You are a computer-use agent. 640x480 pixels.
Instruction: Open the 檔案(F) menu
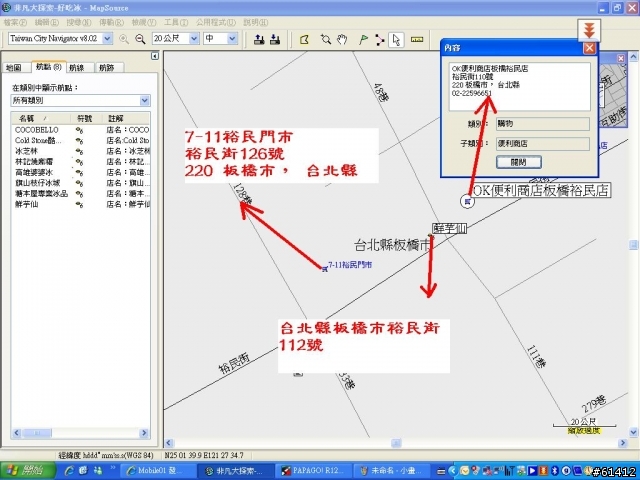pyautogui.click(x=15, y=22)
